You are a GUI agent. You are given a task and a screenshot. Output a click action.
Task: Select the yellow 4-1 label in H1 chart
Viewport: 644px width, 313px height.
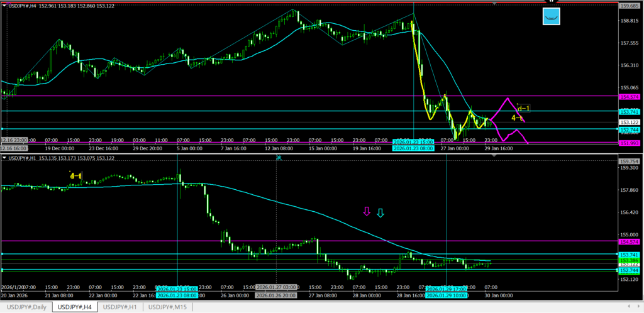pos(75,175)
